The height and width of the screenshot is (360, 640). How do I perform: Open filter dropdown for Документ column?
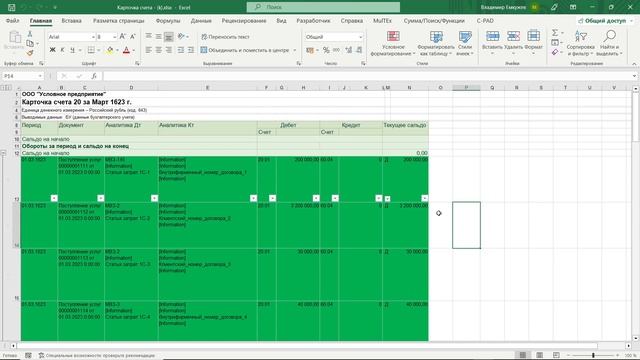pos(100,198)
